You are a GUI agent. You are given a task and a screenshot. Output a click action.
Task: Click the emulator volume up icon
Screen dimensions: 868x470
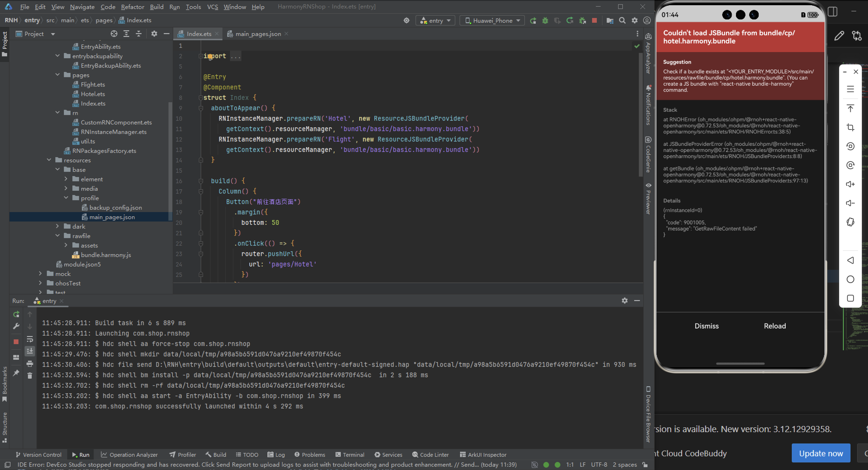pyautogui.click(x=850, y=184)
